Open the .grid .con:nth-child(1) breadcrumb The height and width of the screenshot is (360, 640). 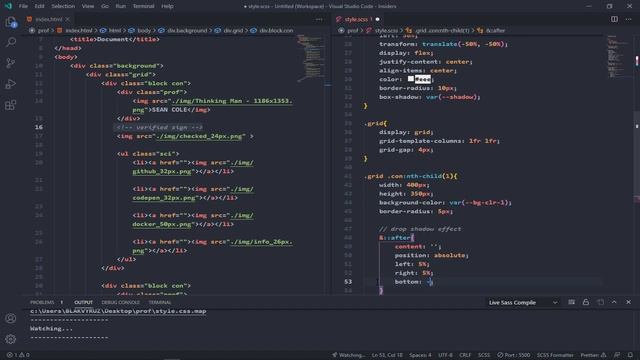[x=438, y=31]
